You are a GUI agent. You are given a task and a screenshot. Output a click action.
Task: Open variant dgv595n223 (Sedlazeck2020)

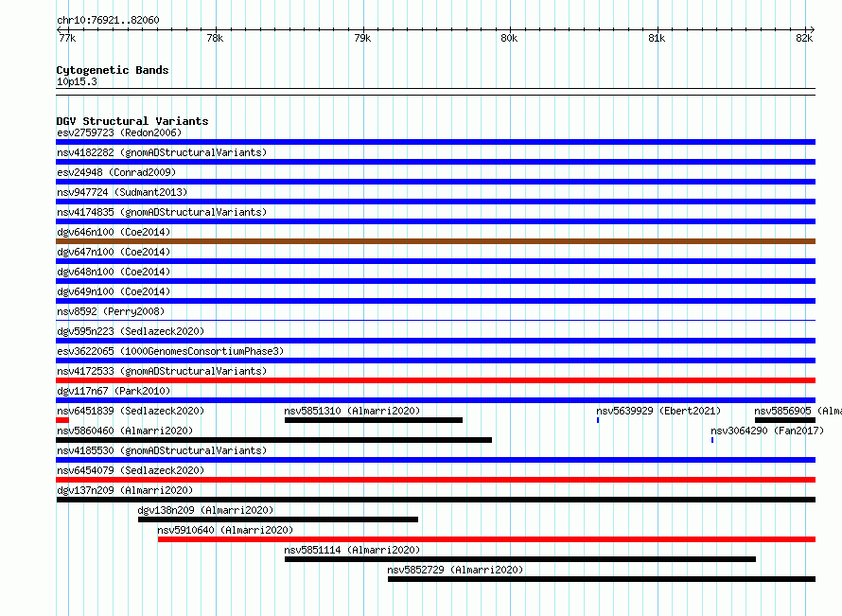[x=131, y=331]
